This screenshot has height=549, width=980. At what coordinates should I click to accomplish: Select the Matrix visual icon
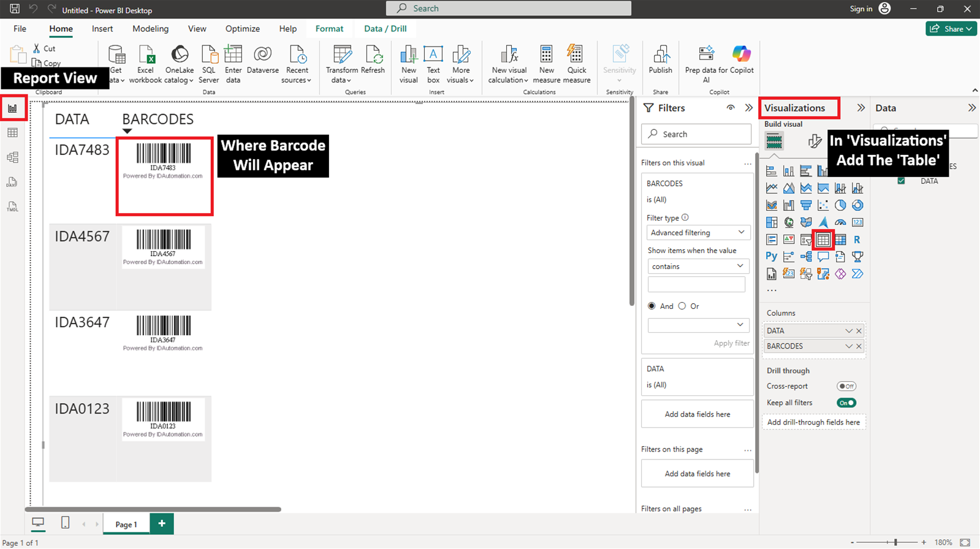pos(840,240)
